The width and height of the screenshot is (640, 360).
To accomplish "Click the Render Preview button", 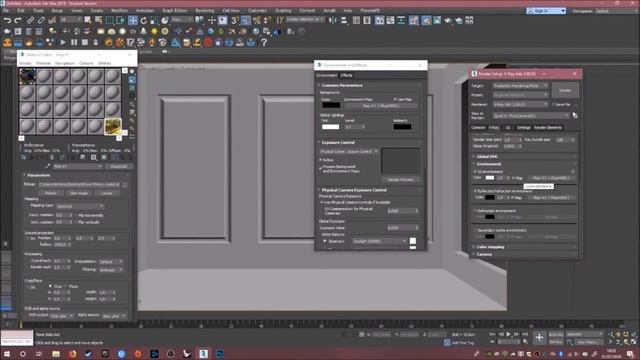I will 400,180.
